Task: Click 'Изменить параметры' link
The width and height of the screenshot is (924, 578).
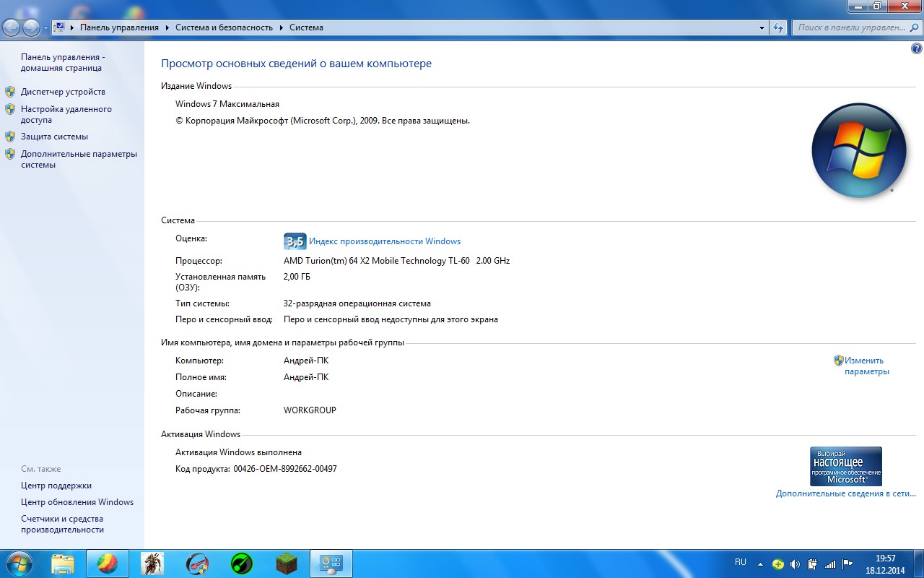Action: [x=867, y=366]
